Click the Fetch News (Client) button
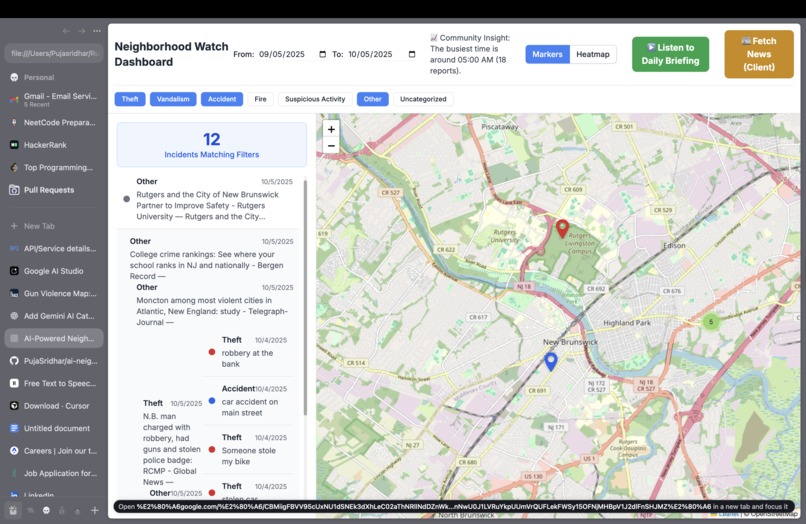 [759, 54]
